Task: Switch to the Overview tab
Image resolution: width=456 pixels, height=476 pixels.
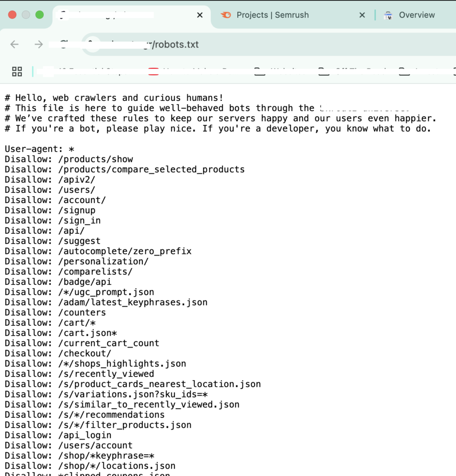Action: (416, 15)
